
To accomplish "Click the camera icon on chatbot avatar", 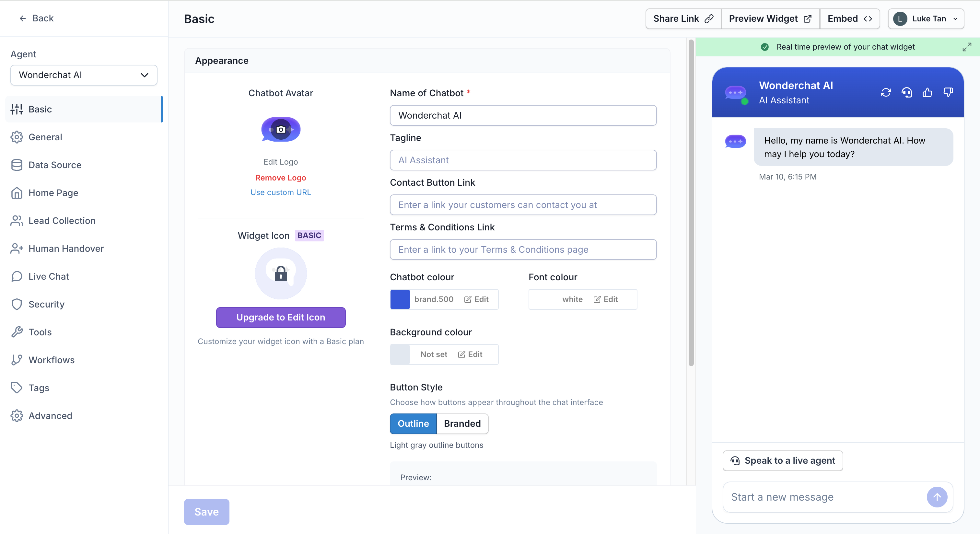I will (x=281, y=130).
